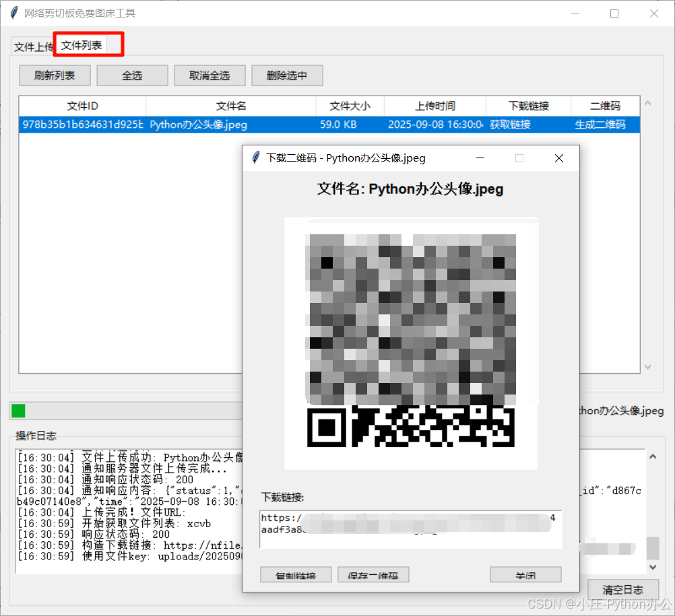Image resolution: width=675 pixels, height=616 pixels.
Task: Click the 关闭 button in QR dialog
Action: (x=525, y=575)
